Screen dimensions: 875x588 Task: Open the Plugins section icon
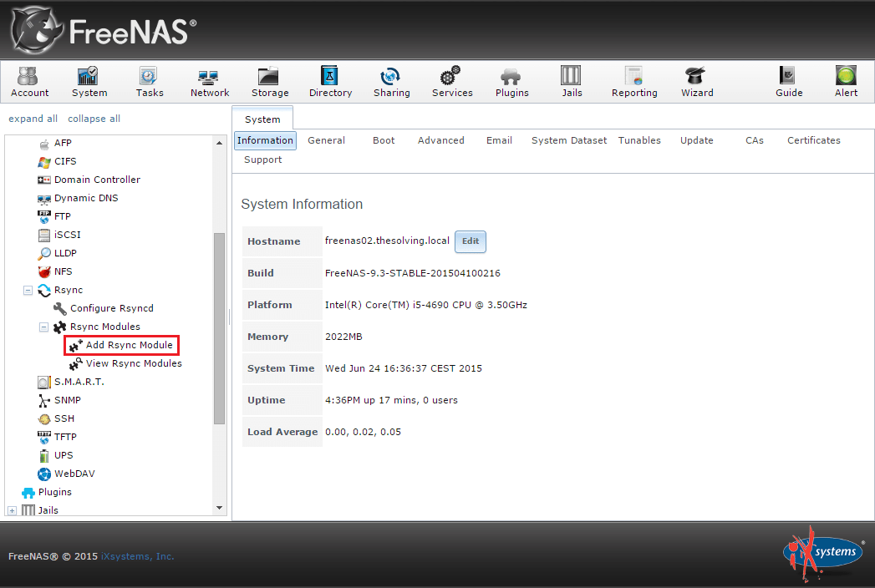point(511,74)
